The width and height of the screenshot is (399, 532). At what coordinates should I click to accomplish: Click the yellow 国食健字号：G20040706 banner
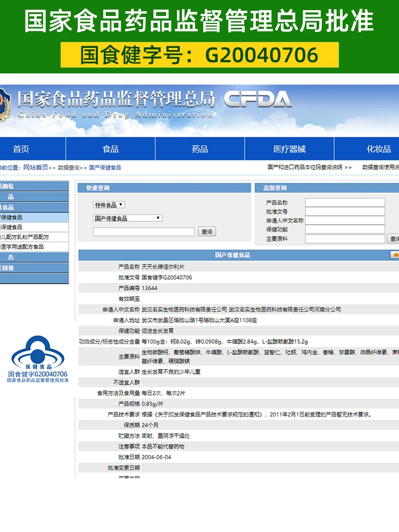coord(199,55)
